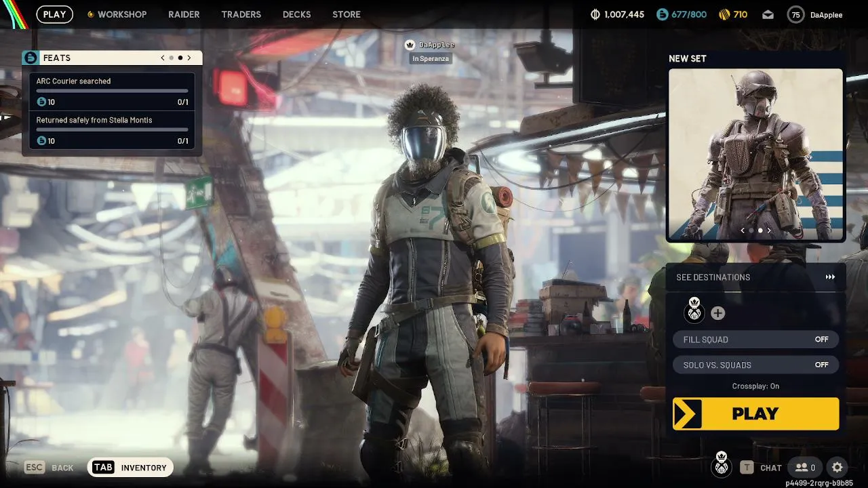Screen dimensions: 868x488
Task: Open the PLAY tab in top navigation
Action: point(54,14)
